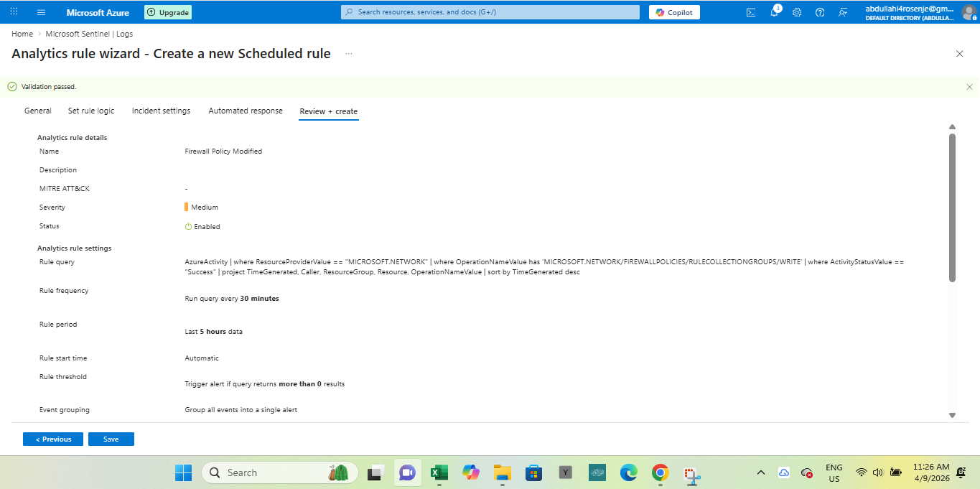Open Microsoft Copilot from taskbar
Viewport: 980px width, 489px height.
point(471,472)
